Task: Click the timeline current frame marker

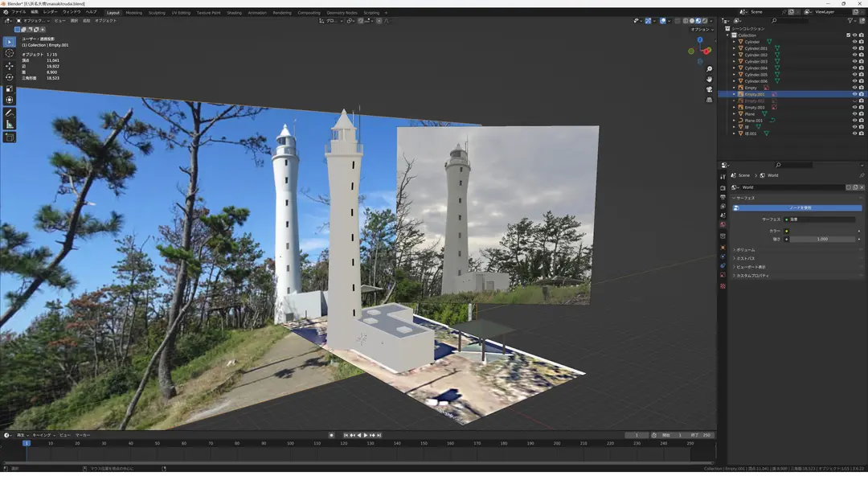Action: pyautogui.click(x=26, y=444)
